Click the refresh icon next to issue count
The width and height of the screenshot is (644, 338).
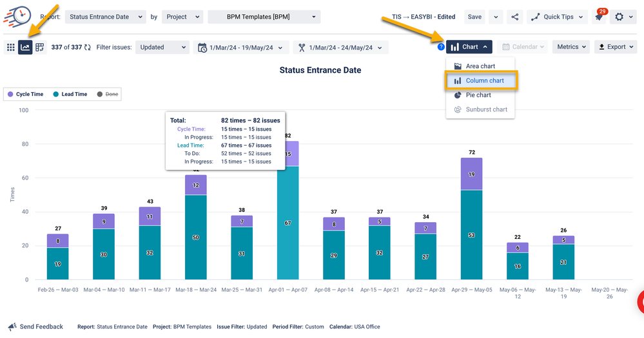pyautogui.click(x=88, y=47)
